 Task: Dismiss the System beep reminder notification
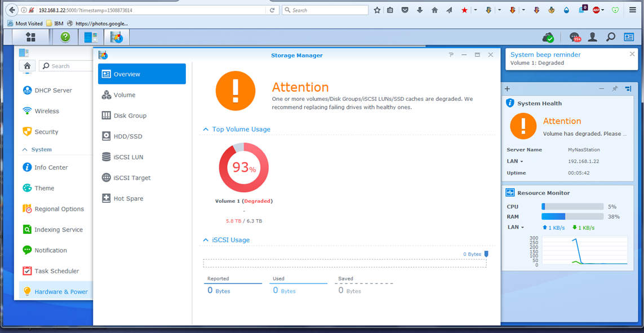click(632, 54)
